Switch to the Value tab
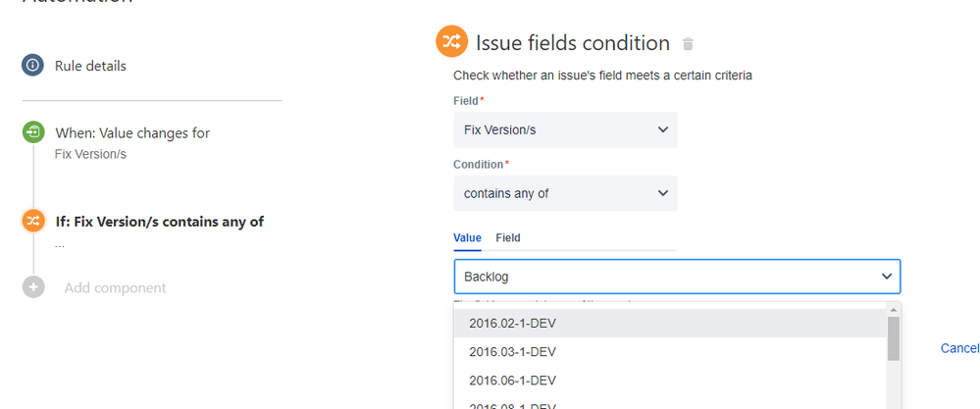The width and height of the screenshot is (980, 409). tap(468, 238)
